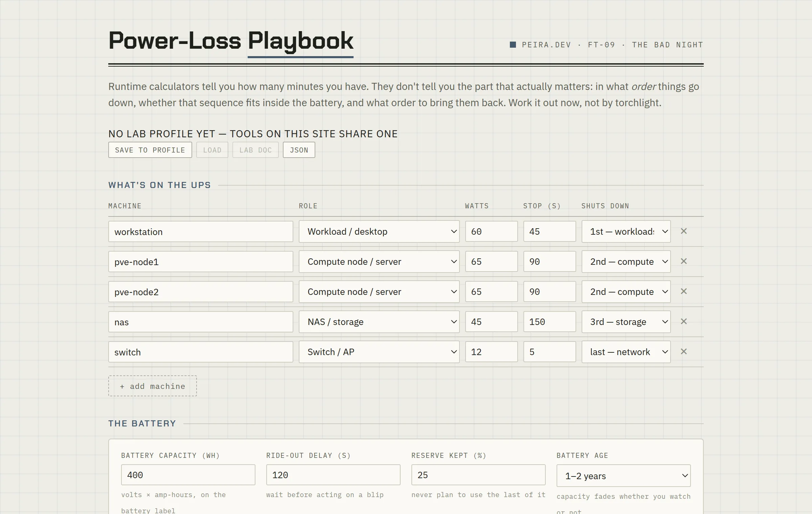The image size is (812, 514).
Task: Focus the switch watts field showing 12
Action: [x=491, y=352]
